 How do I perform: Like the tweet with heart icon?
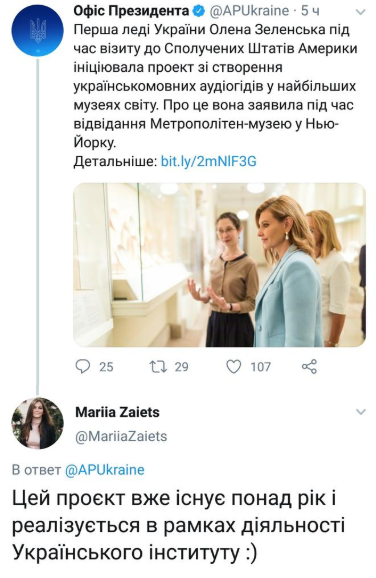coord(233,367)
